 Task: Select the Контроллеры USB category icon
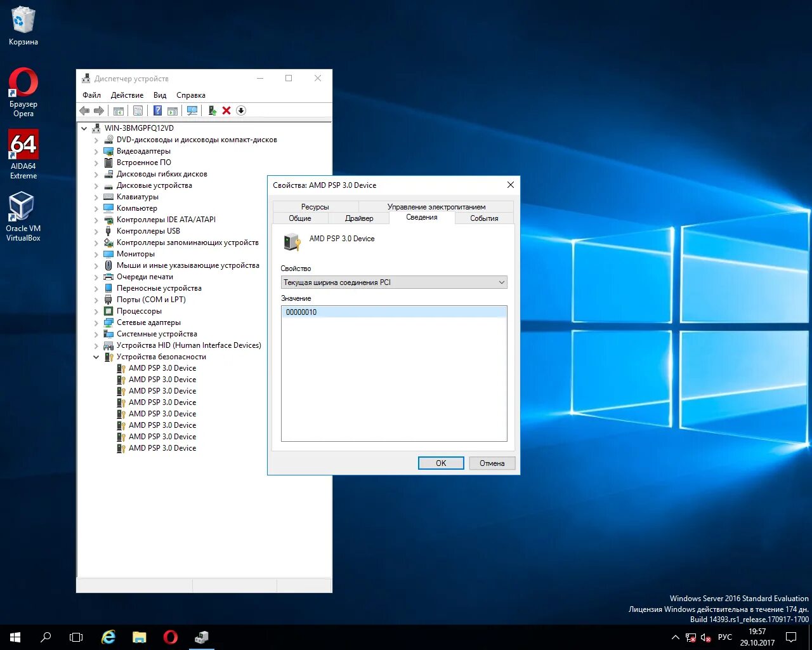point(108,231)
